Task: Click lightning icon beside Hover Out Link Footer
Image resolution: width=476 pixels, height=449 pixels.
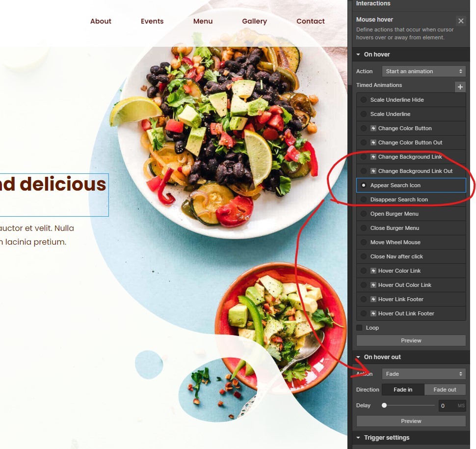Action: pyautogui.click(x=373, y=313)
